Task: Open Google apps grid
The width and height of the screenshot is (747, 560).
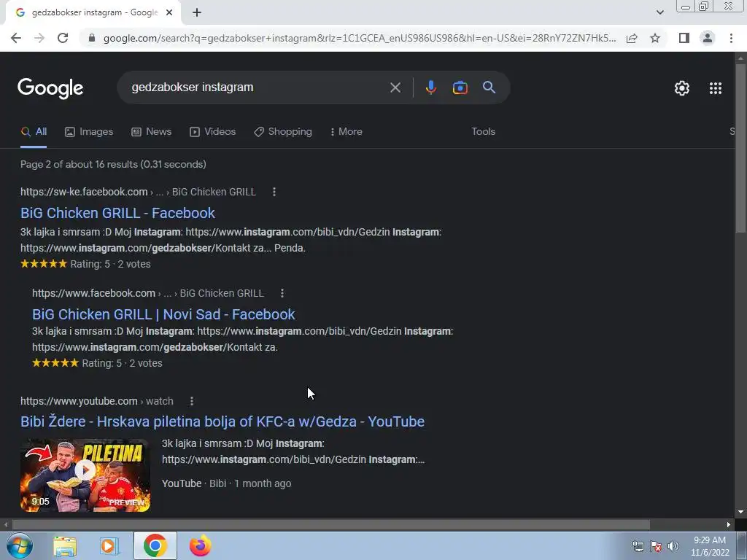Action: (715, 88)
